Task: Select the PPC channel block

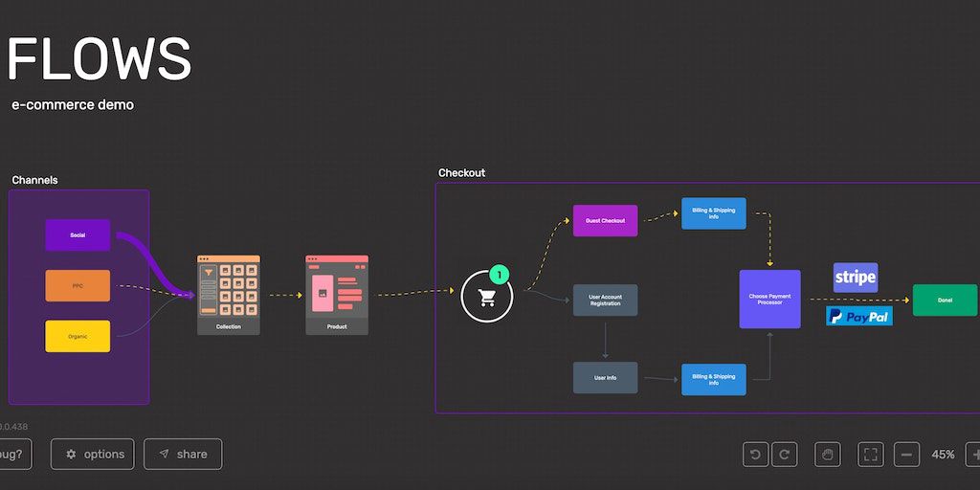Action: click(78, 285)
